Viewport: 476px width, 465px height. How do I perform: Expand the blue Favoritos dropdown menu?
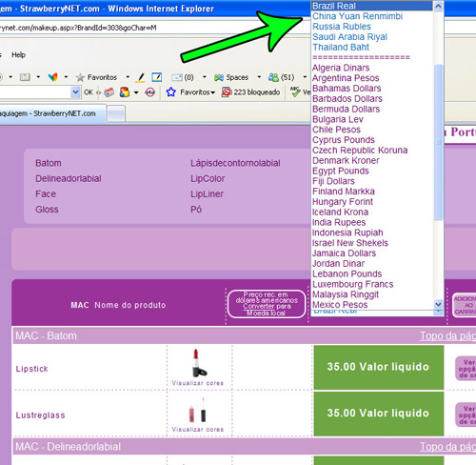click(213, 92)
